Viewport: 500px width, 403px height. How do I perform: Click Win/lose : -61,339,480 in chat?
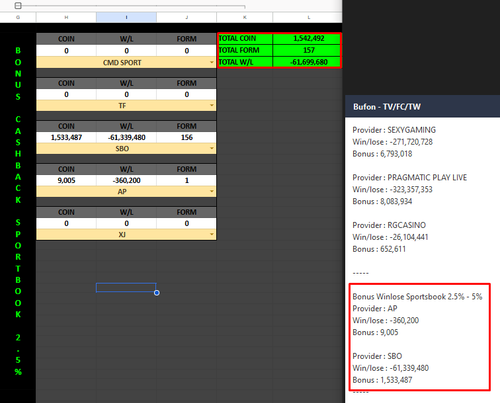[x=390, y=368]
